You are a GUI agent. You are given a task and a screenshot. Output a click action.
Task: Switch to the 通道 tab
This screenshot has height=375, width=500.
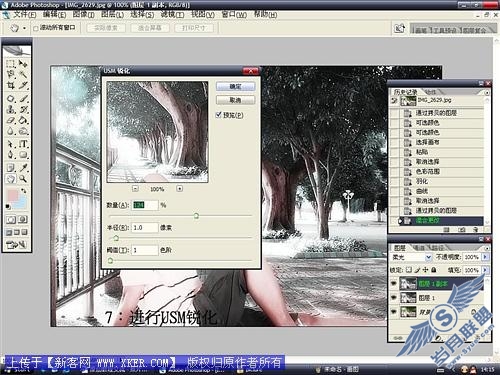(418, 248)
